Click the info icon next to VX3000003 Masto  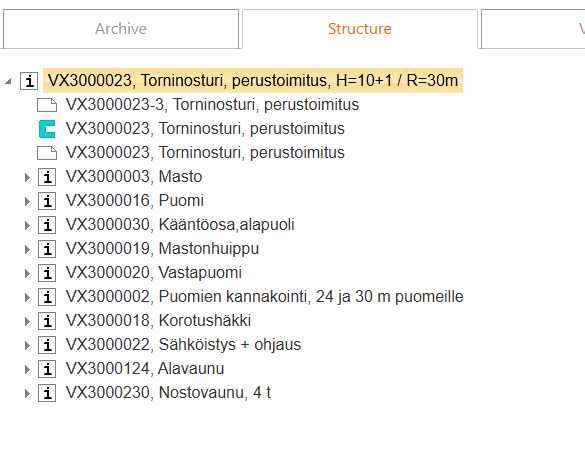[x=47, y=177]
